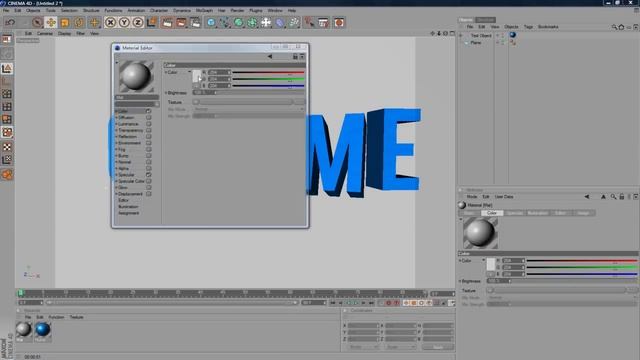640x360 pixels.
Task: Click the Point mode icon in left palette
Action: [x=7, y=94]
